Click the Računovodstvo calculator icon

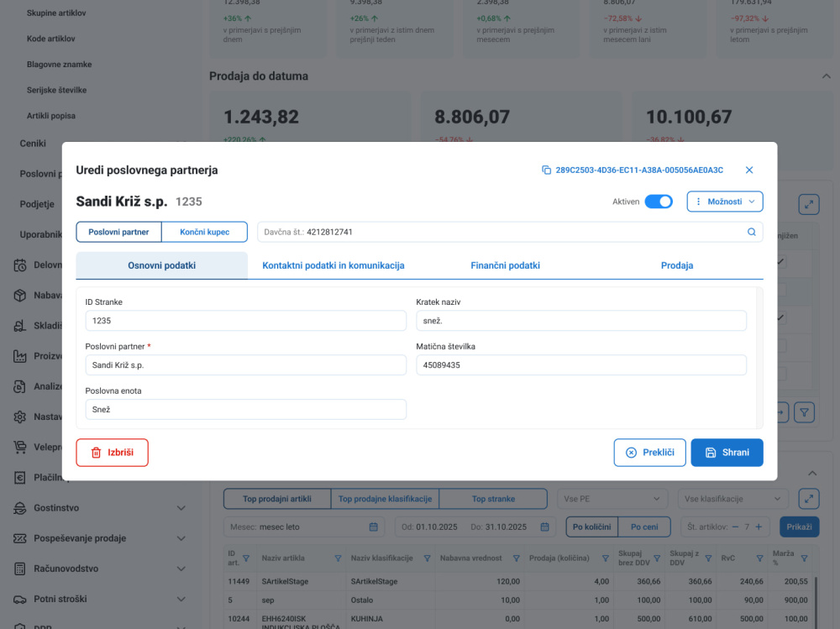[x=20, y=569]
